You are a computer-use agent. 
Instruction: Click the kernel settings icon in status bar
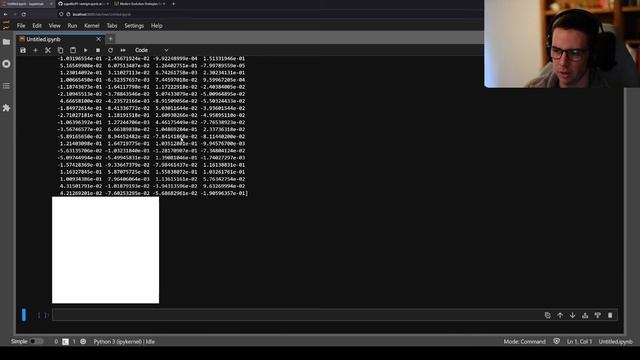click(83, 341)
